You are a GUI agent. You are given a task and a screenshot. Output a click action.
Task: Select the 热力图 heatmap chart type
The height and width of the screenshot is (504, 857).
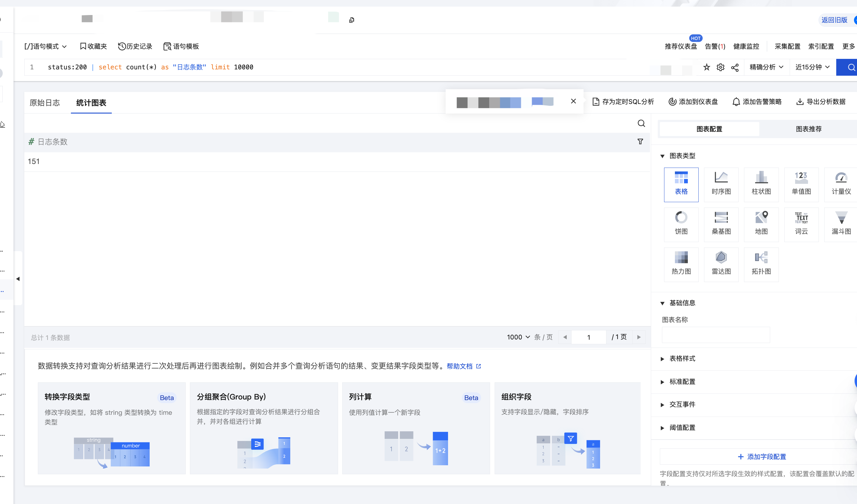[681, 264]
